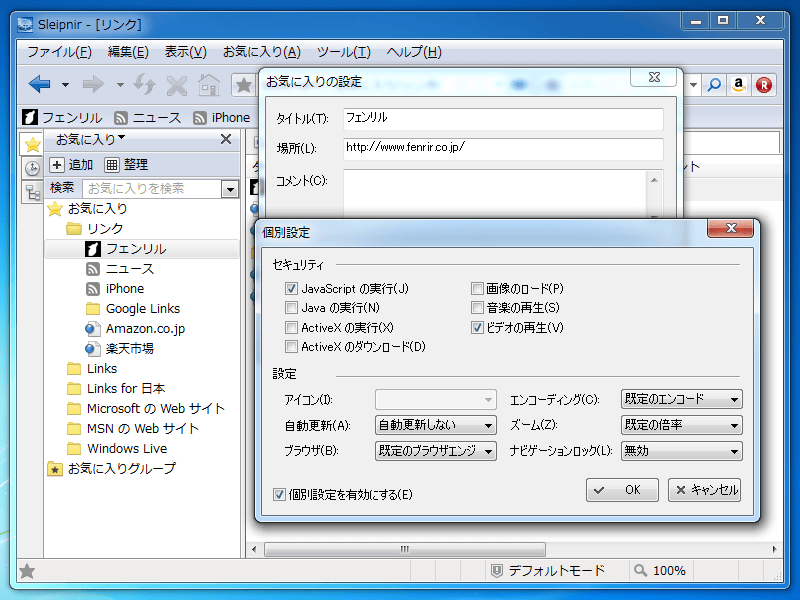Click the キャンセル button

point(704,490)
